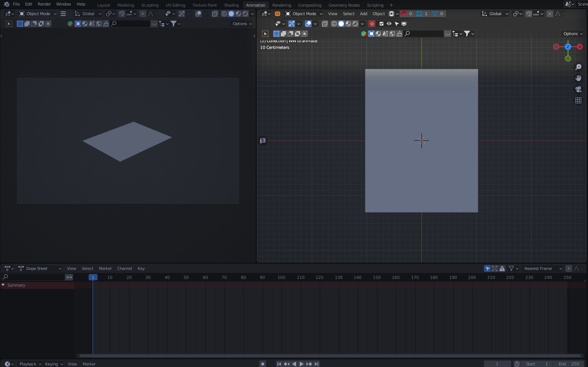
Task: Jump to the timeline start frame
Action: click(279, 364)
